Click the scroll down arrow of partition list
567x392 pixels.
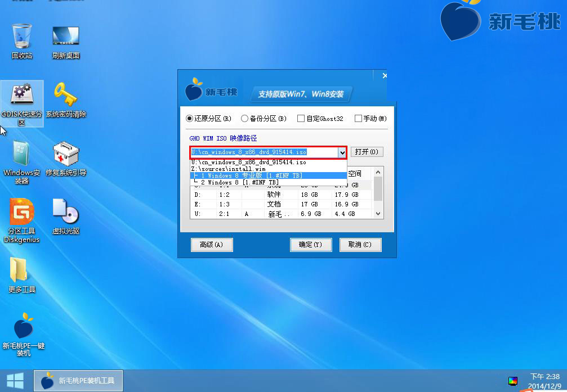point(378,214)
